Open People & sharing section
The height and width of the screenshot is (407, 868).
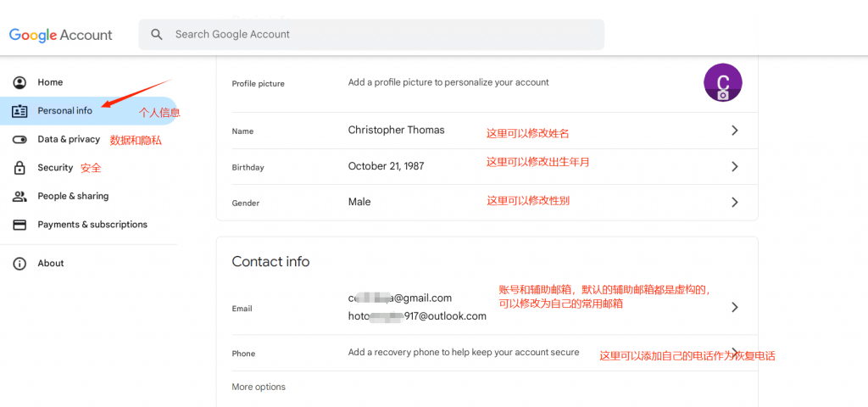[x=73, y=196]
